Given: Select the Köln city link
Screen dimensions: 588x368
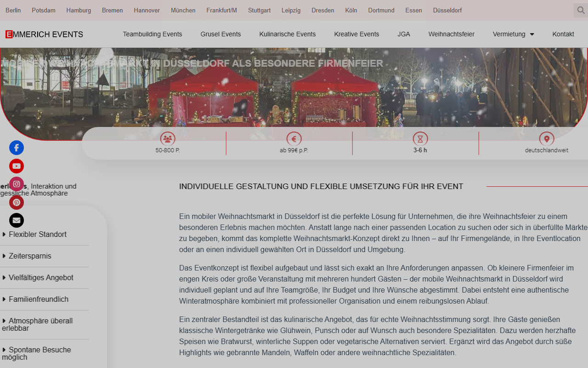Looking at the screenshot, I should pyautogui.click(x=351, y=10).
